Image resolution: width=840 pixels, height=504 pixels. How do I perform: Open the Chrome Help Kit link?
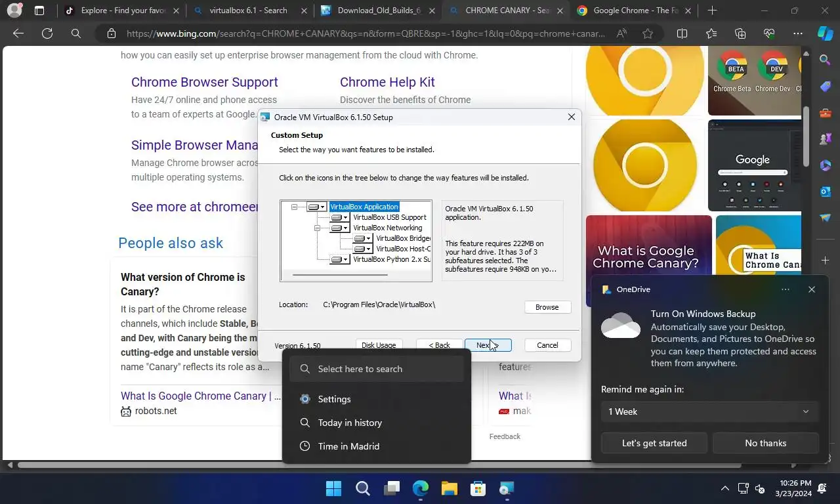coord(387,82)
